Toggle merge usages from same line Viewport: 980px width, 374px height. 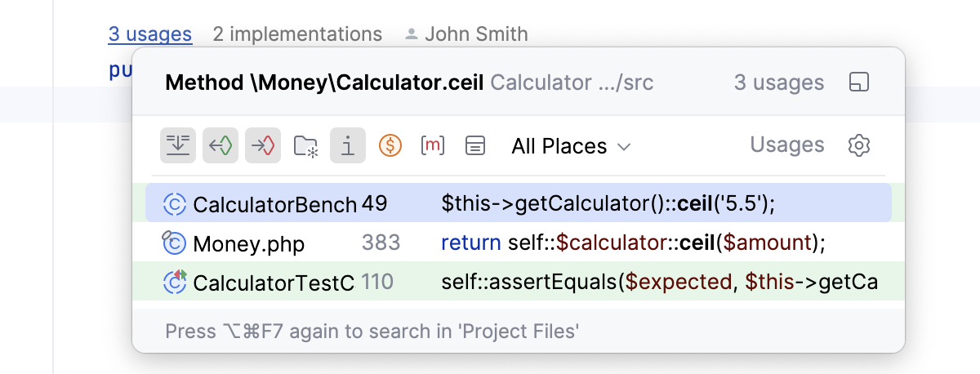click(177, 146)
